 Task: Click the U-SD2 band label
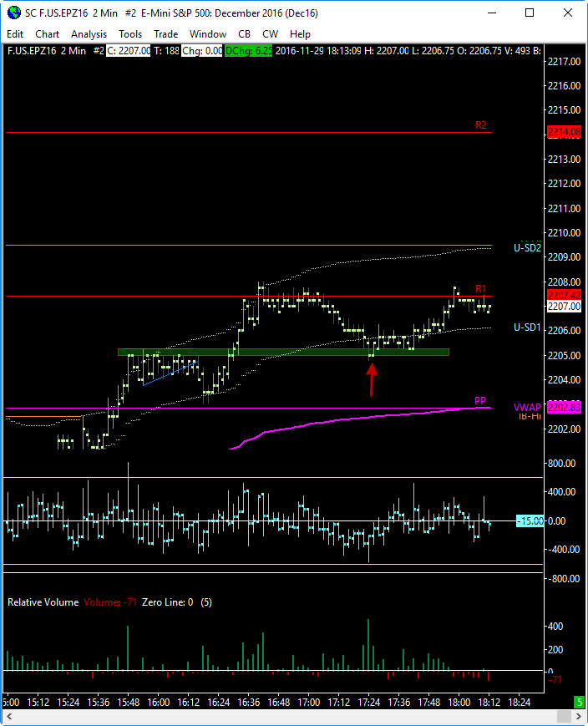pos(527,248)
